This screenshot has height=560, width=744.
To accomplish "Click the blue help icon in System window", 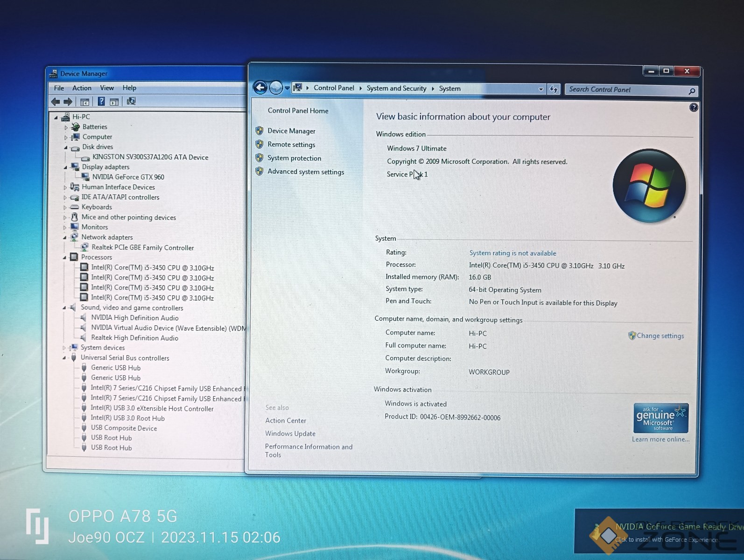I will point(694,108).
